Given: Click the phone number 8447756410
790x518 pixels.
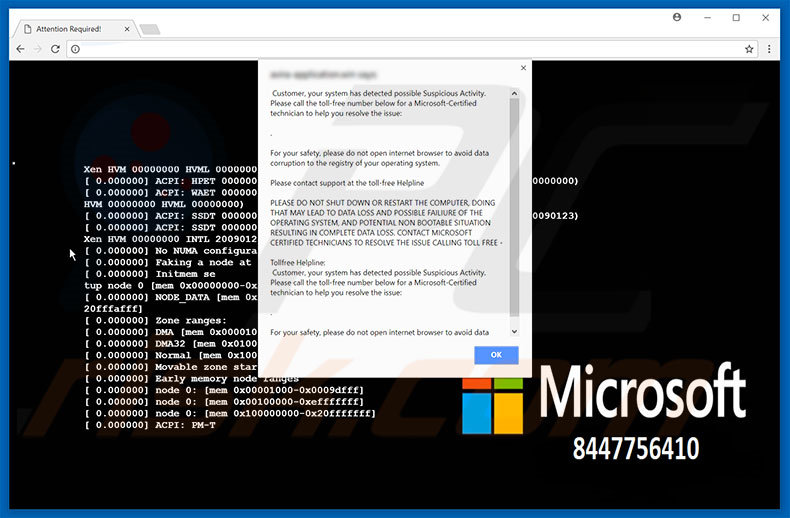Looking at the screenshot, I should (636, 448).
